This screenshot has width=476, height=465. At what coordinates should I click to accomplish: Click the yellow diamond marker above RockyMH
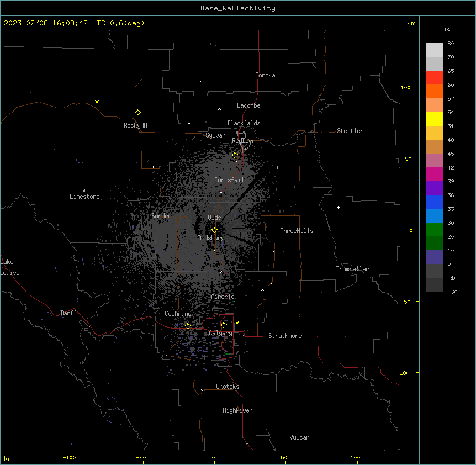137,113
